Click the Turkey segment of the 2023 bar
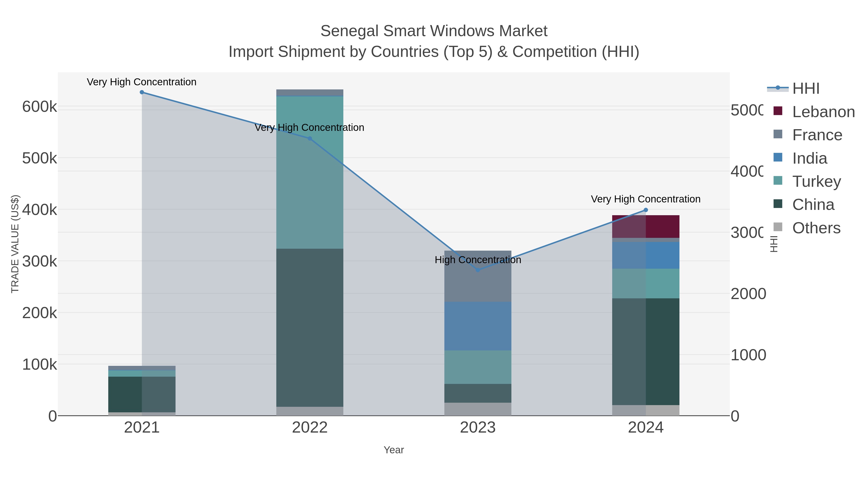The image size is (868, 488). tap(478, 368)
